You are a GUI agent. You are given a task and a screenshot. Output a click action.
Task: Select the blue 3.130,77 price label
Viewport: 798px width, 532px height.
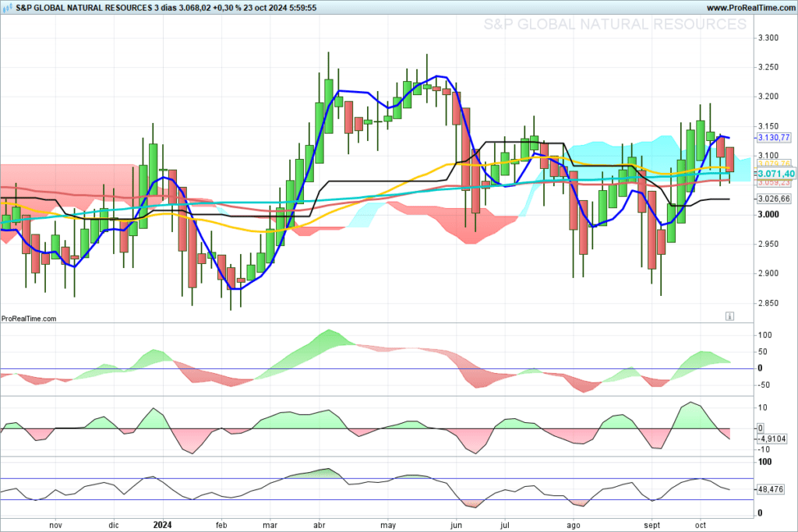pyautogui.click(x=774, y=137)
